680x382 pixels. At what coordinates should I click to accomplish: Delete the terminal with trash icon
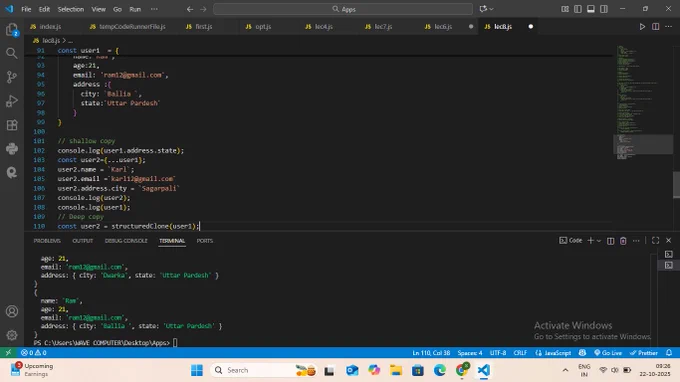tap(623, 241)
